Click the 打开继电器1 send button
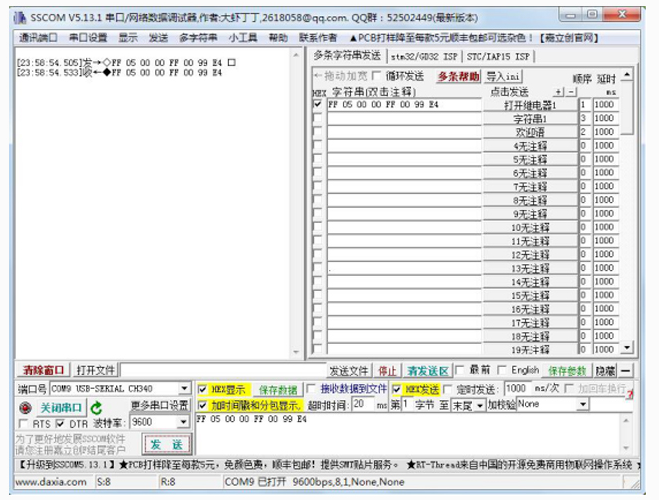 point(530,105)
